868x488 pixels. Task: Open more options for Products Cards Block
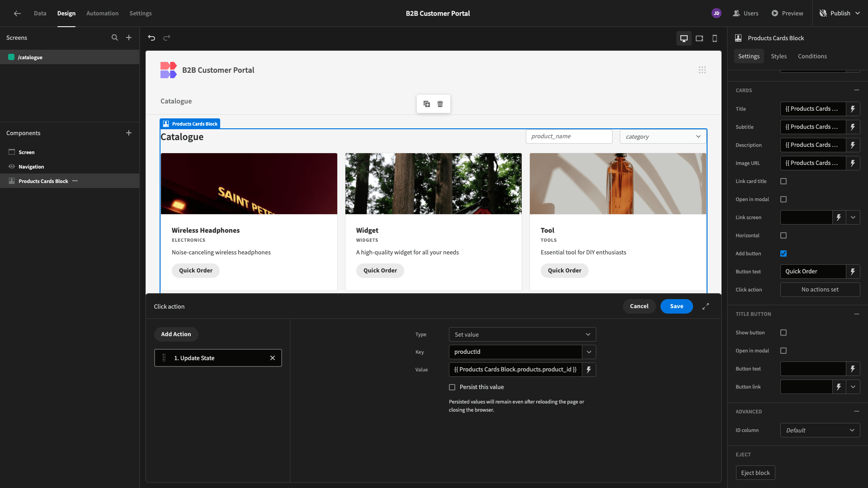tap(75, 181)
